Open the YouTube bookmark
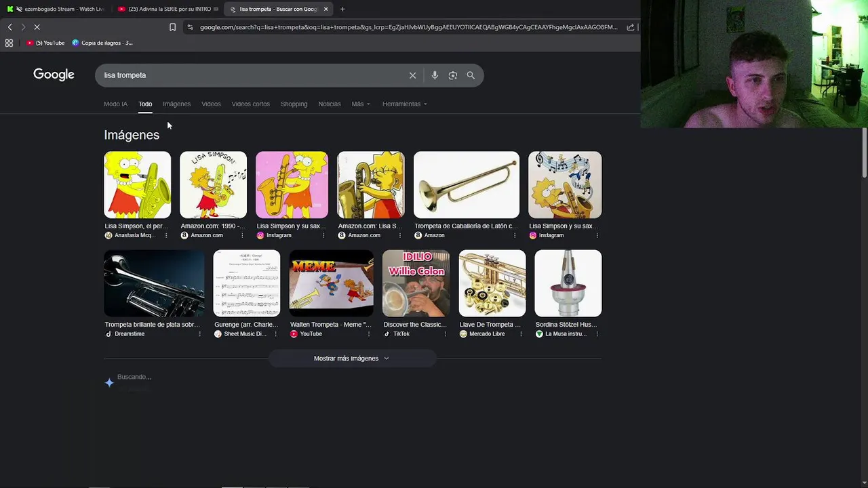Image resolution: width=868 pixels, height=488 pixels. (x=45, y=43)
